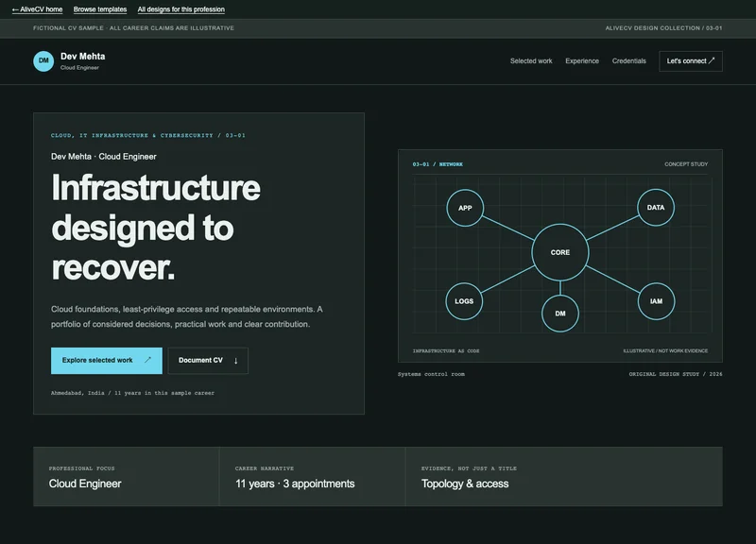Click the DM node below CORE

click(559, 314)
